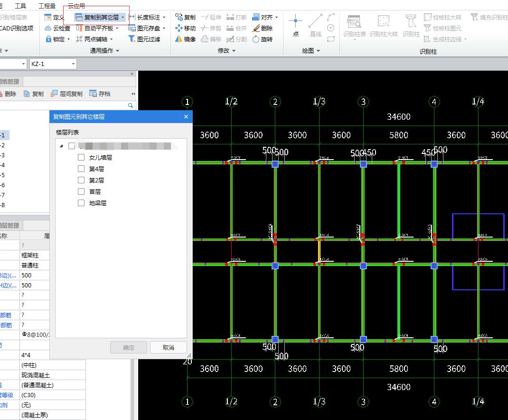The height and width of the screenshot is (420, 508).
Task: Click the 删除 delete tool in ribbon
Action: click(x=263, y=28)
